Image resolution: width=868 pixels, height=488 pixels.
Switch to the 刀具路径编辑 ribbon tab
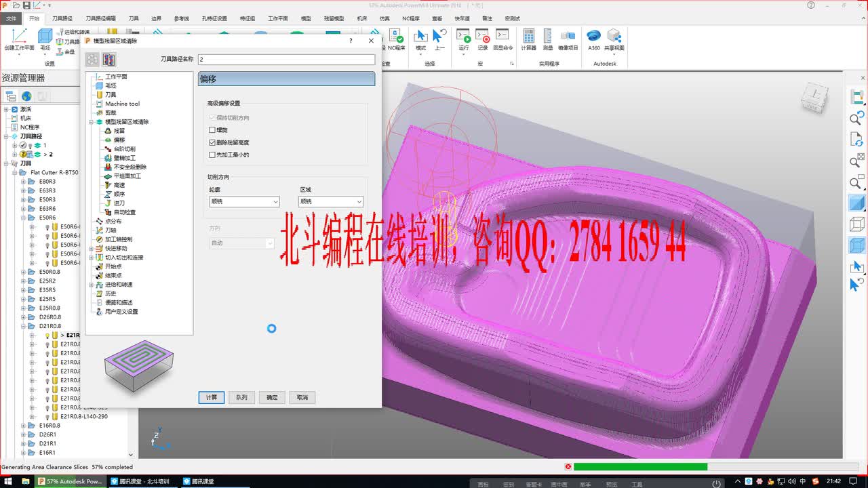pyautogui.click(x=100, y=18)
